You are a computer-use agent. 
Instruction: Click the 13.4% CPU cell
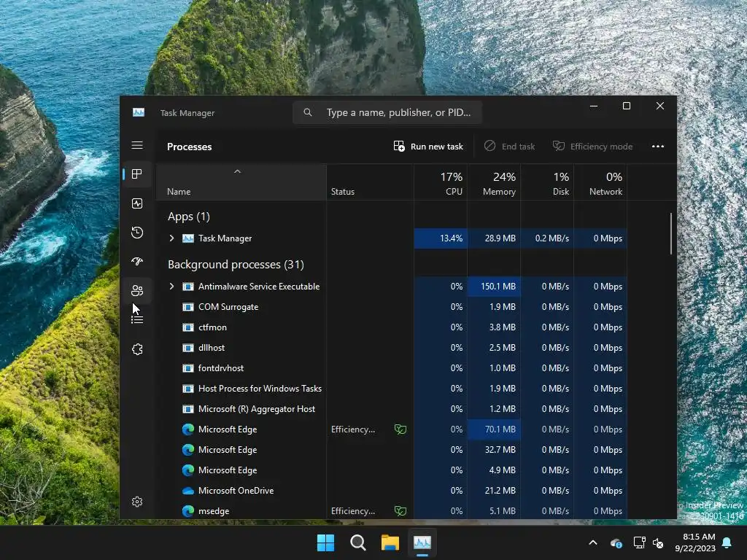pyautogui.click(x=441, y=238)
